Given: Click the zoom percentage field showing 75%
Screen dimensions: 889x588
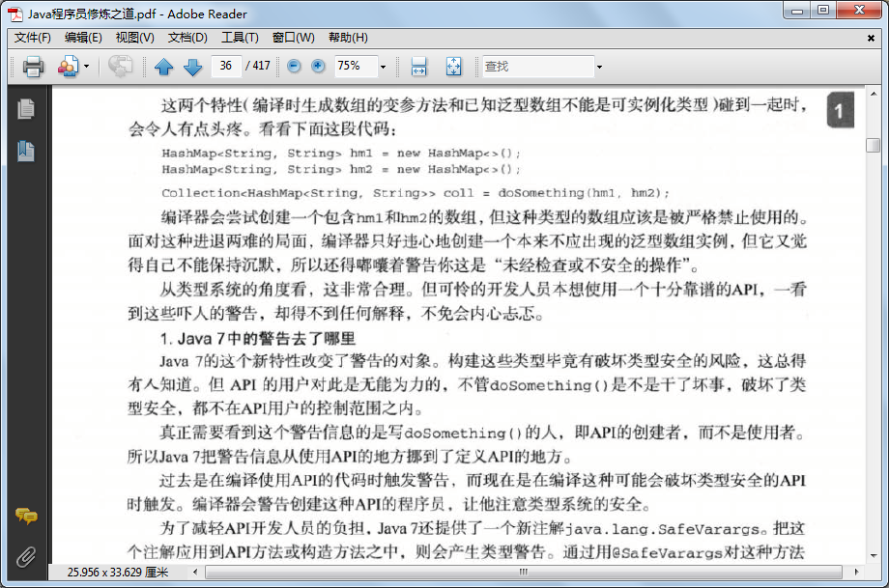Looking at the screenshot, I should click(356, 66).
